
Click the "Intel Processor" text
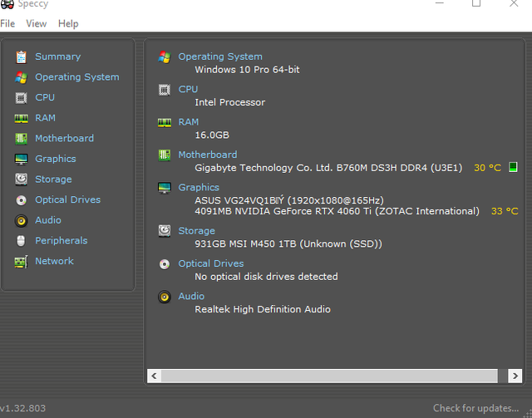pyautogui.click(x=230, y=102)
